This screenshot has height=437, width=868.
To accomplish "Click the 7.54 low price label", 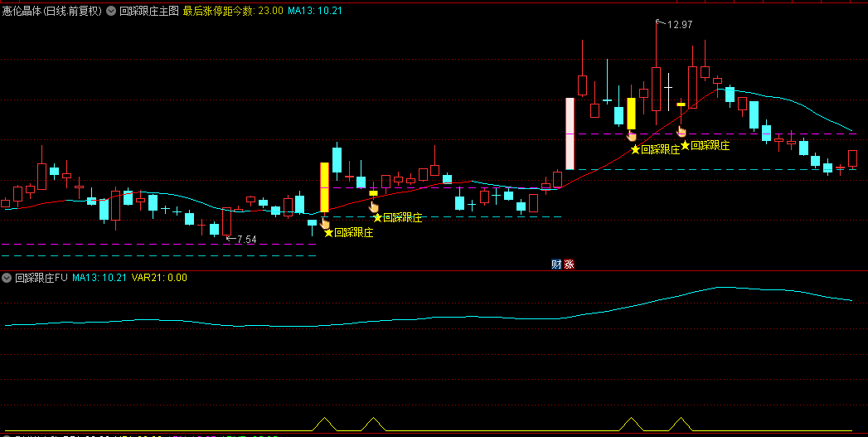I will pyautogui.click(x=246, y=240).
